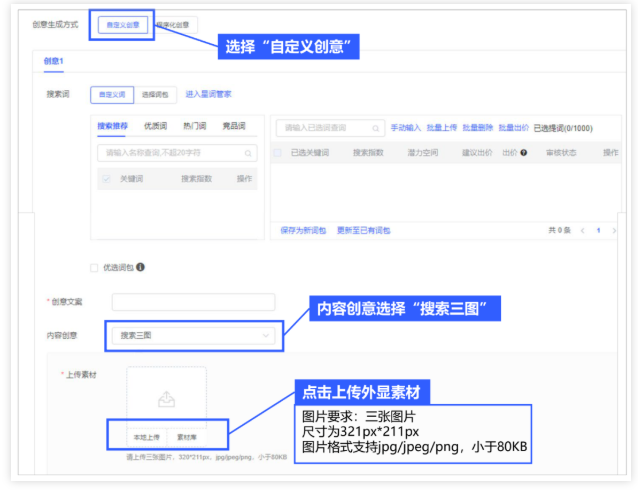Click the 审核状态 column header
638x499 pixels.
point(561,153)
